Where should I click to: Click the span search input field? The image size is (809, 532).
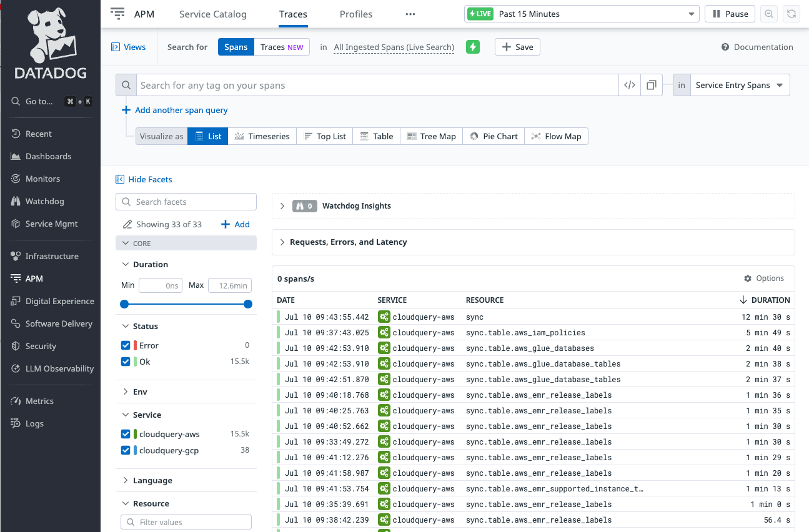point(375,86)
